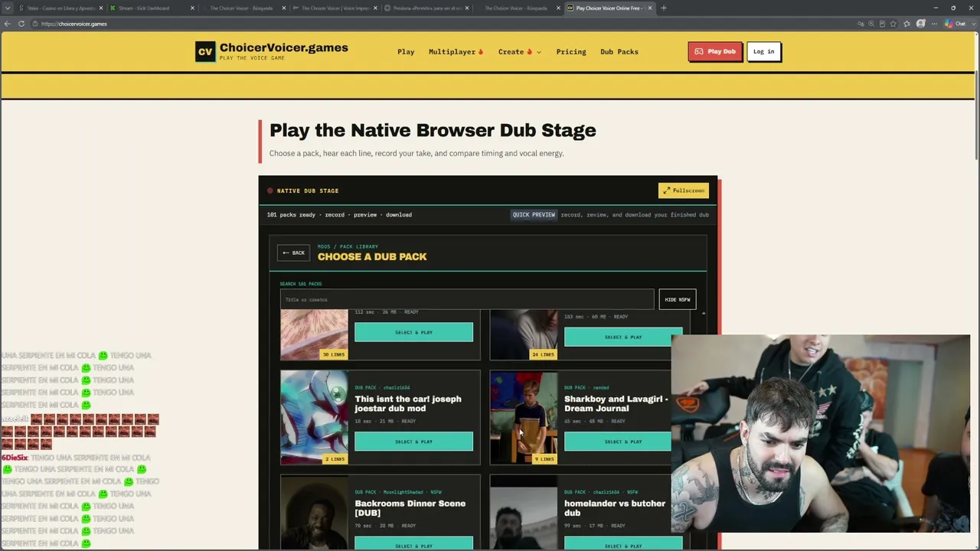Click 'Play the Native Browser Dub Stage' heading

coord(433,130)
